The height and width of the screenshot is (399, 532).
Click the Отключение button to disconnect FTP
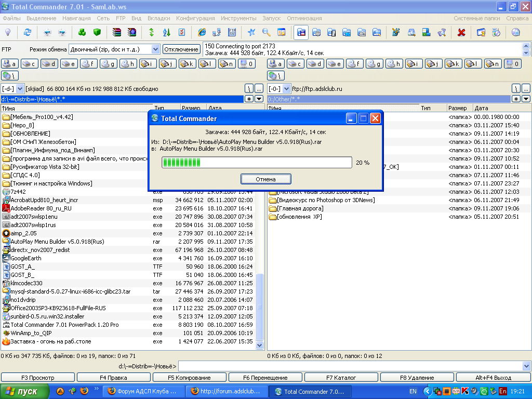tap(181, 49)
